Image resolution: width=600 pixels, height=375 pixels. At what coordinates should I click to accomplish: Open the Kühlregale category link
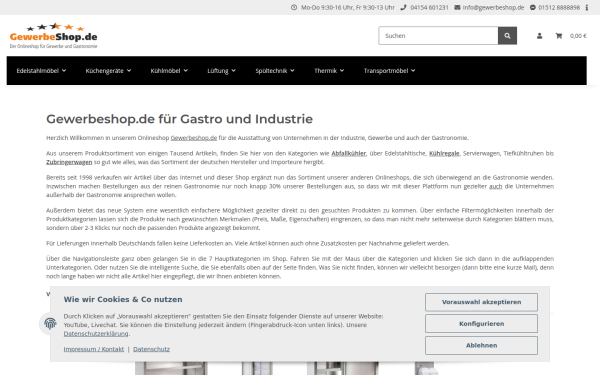(444, 153)
